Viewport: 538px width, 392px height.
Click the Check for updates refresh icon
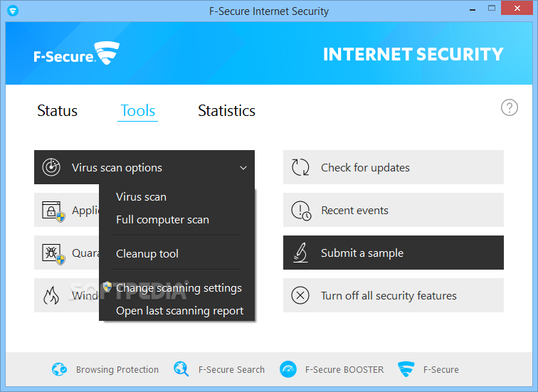tap(300, 167)
